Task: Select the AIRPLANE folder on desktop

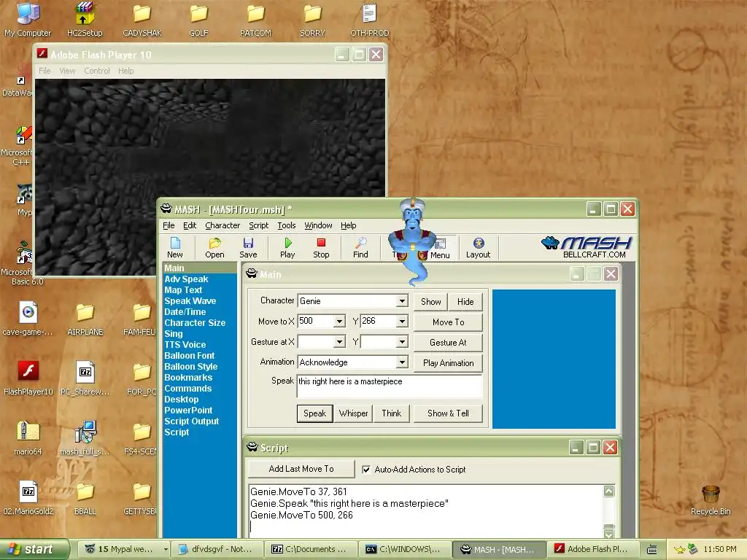Action: click(x=85, y=319)
